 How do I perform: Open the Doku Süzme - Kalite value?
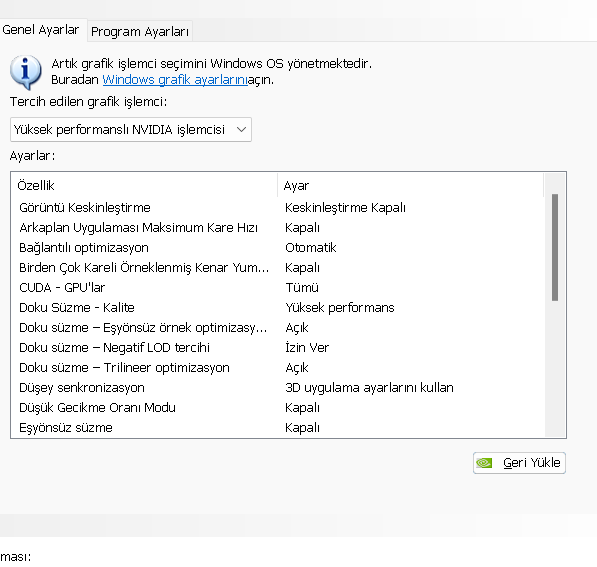(x=340, y=308)
